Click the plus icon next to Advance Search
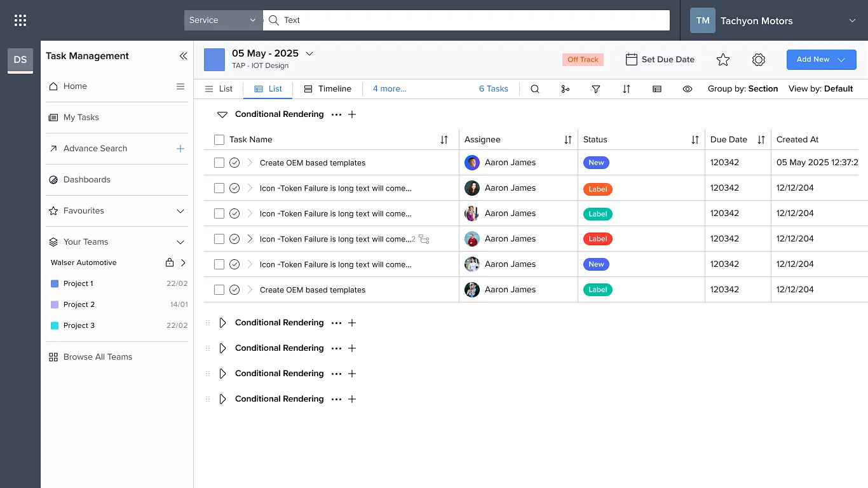The image size is (868, 488). click(180, 149)
